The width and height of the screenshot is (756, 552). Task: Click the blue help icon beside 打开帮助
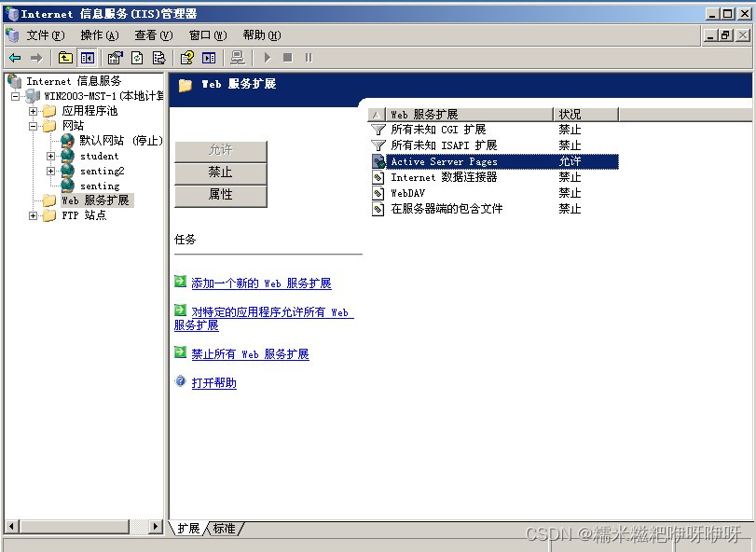(180, 381)
